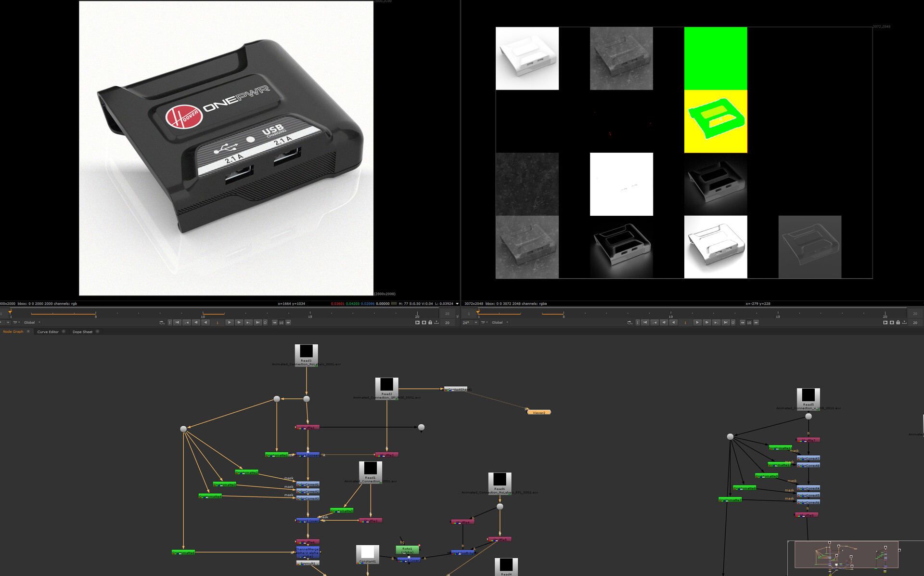This screenshot has height=576, width=924.
Task: Toggle in-point marker in left viewer
Action: [170, 323]
